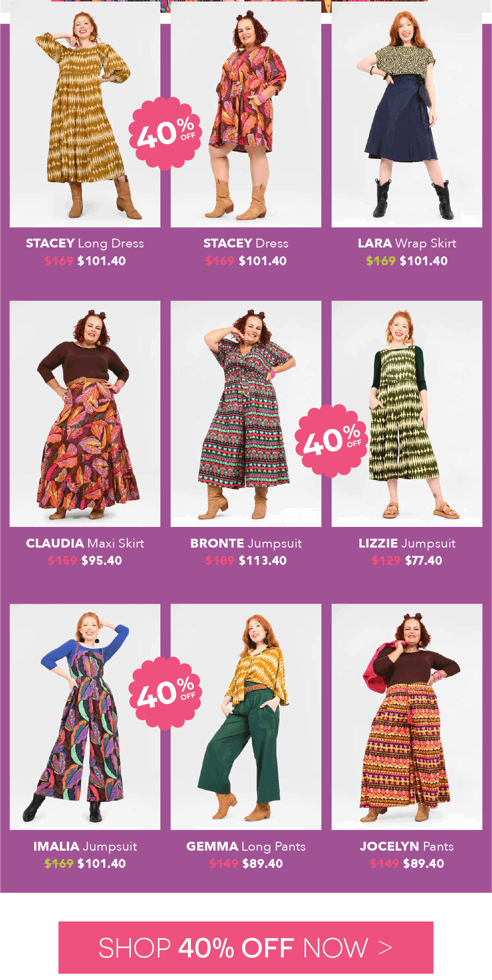
Task: Click the 40% OFF badge beside BRONTE Jumpsuit
Action: coord(331,441)
